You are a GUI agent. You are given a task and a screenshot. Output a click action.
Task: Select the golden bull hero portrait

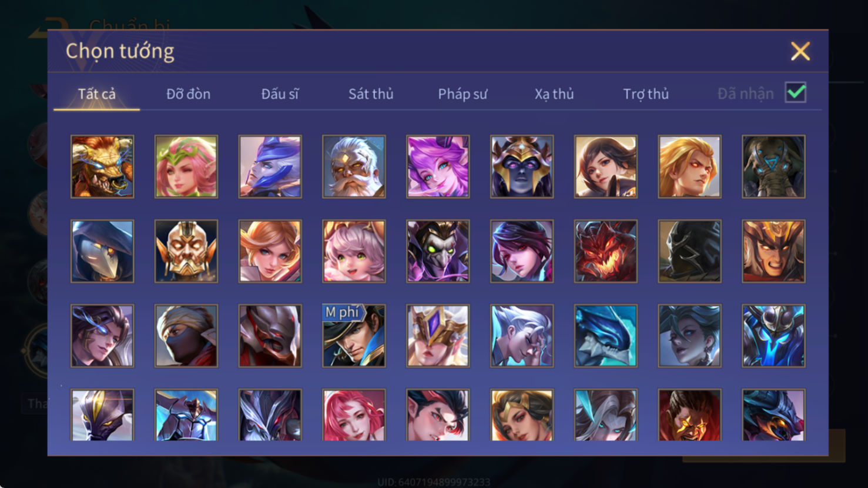102,166
